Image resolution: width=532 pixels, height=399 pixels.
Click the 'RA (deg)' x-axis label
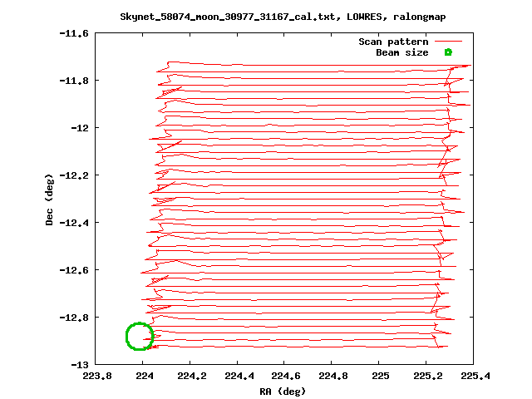(283, 391)
